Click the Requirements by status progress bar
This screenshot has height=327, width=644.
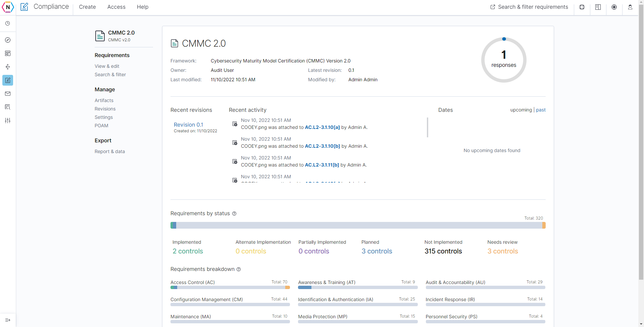tap(358, 225)
